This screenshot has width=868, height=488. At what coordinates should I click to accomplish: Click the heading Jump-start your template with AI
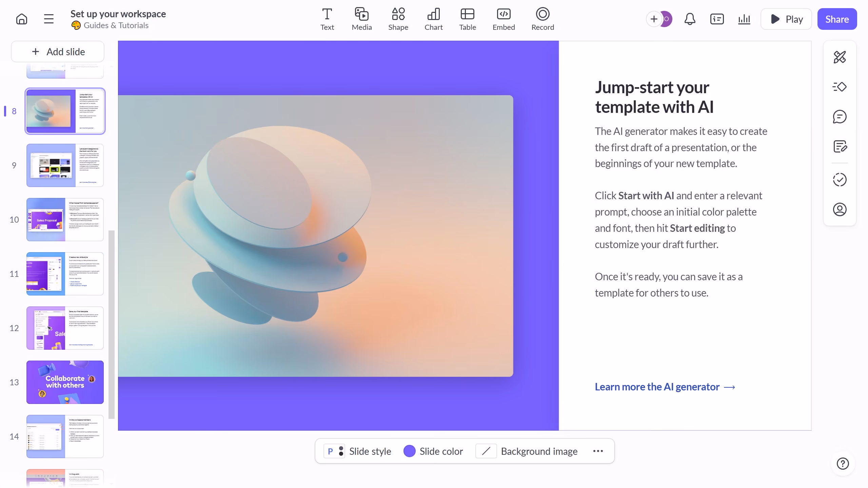click(654, 97)
